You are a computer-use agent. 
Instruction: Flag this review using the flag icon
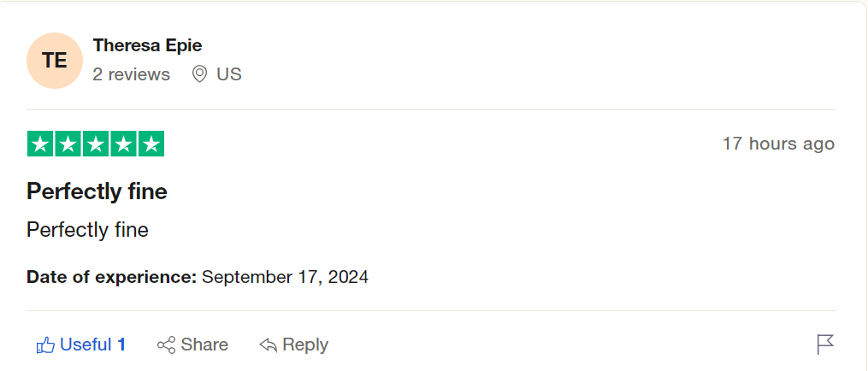click(x=825, y=344)
